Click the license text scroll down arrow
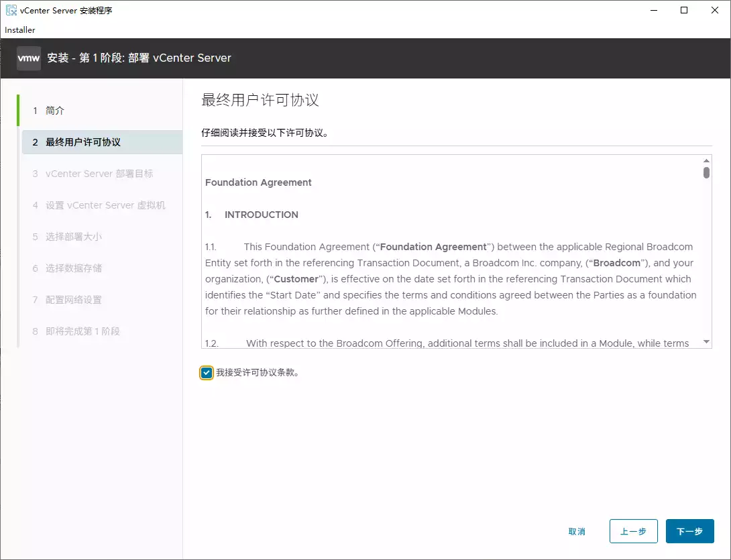Screen dimensions: 731x560 pyautogui.click(x=706, y=342)
